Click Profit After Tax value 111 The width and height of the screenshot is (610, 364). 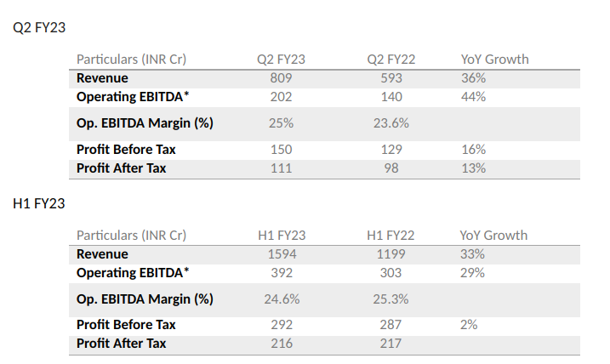(x=281, y=168)
